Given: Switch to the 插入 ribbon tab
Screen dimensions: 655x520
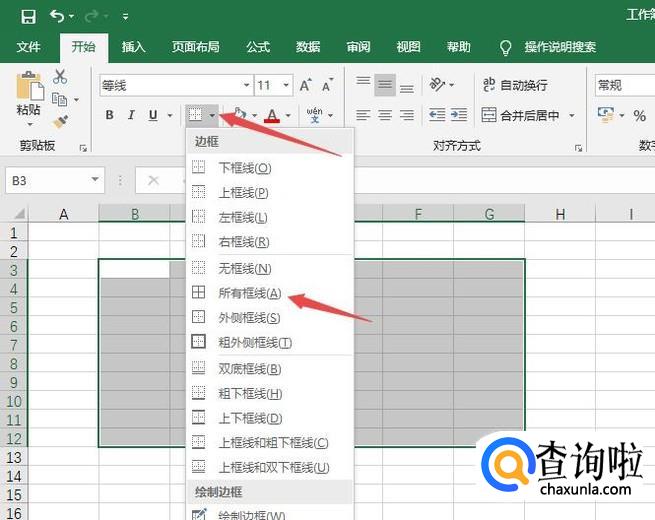Looking at the screenshot, I should pos(133,47).
